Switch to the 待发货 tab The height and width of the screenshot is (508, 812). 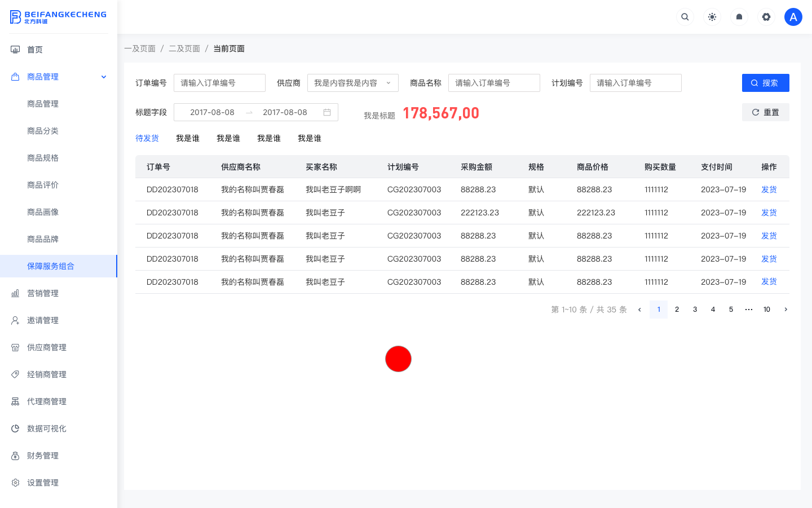(x=147, y=138)
